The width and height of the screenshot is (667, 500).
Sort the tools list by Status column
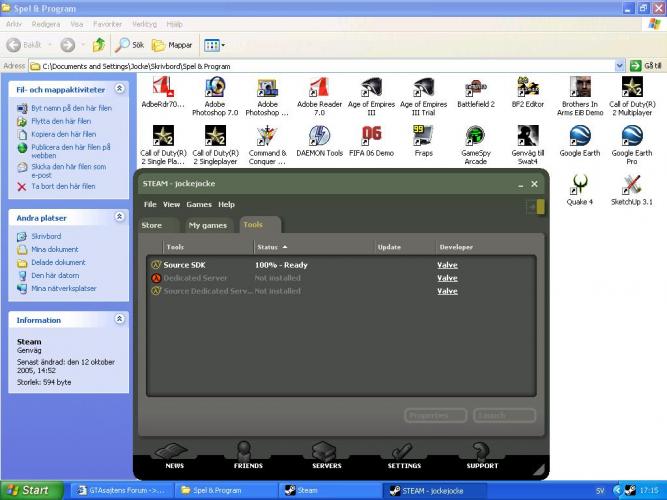pos(268,246)
